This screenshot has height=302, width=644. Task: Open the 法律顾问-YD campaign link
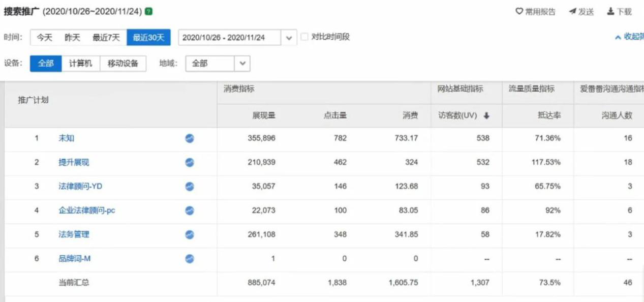click(x=80, y=187)
